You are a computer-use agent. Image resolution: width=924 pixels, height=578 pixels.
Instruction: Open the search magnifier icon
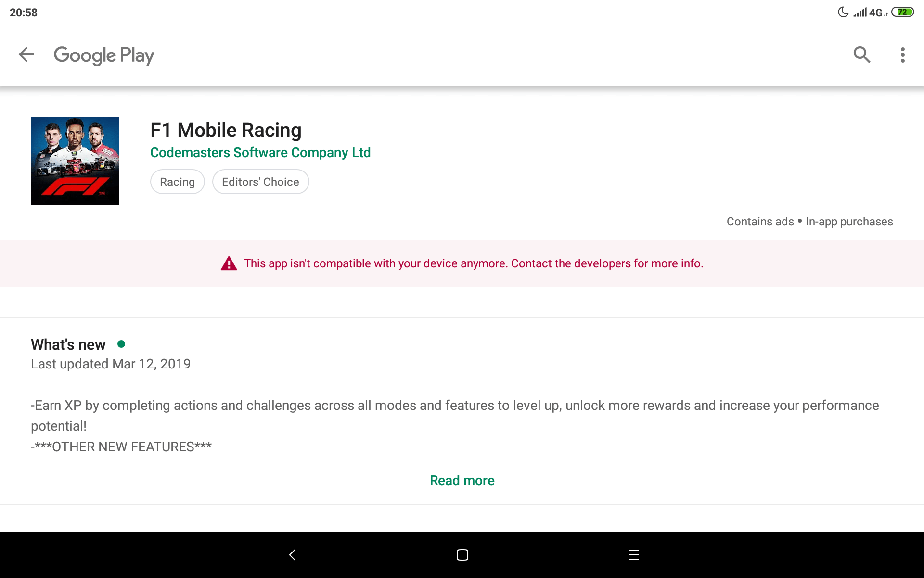(861, 55)
